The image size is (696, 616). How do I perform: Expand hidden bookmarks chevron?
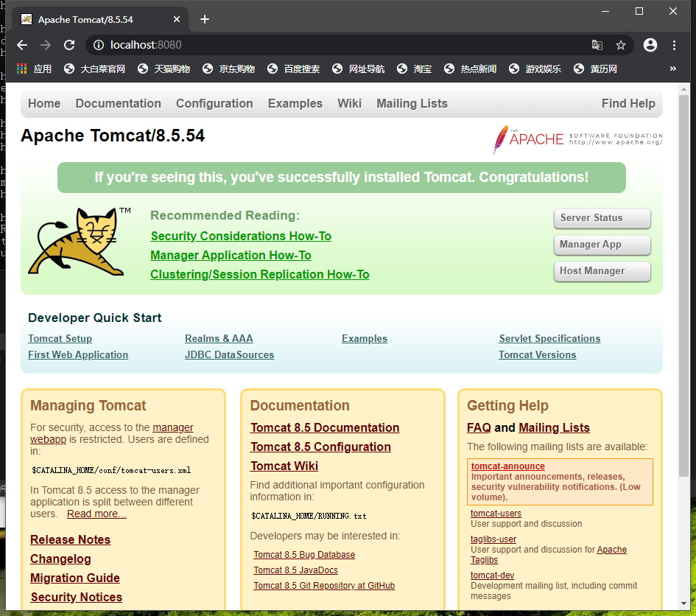click(673, 69)
